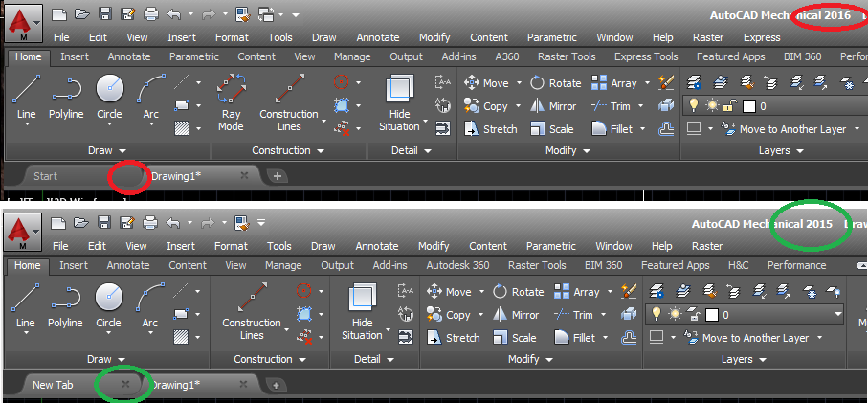868x403 pixels.
Task: Select the Arc tool in the 2016 window
Action: tap(150, 97)
